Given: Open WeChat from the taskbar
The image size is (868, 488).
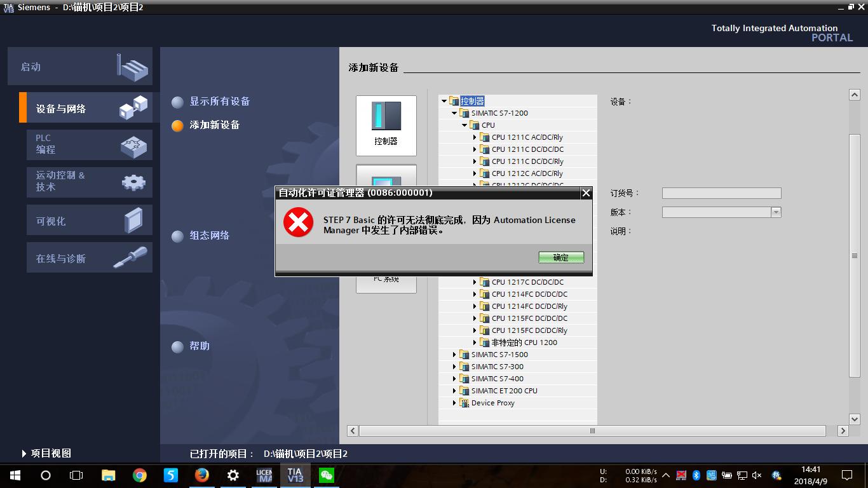Looking at the screenshot, I should pos(327,475).
